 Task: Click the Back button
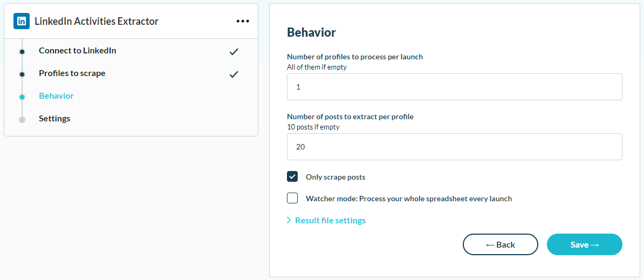(x=500, y=245)
